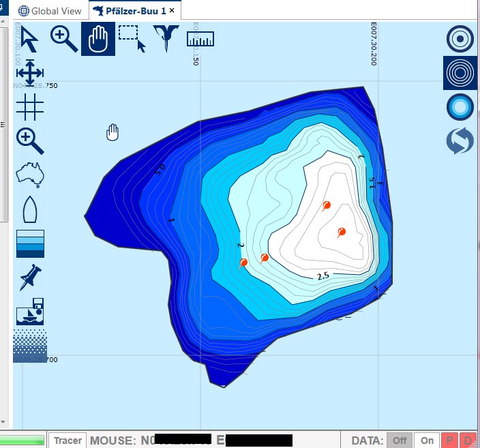This screenshot has width=480, height=448.
Task: Switch to the Global View tab
Action: [x=51, y=11]
